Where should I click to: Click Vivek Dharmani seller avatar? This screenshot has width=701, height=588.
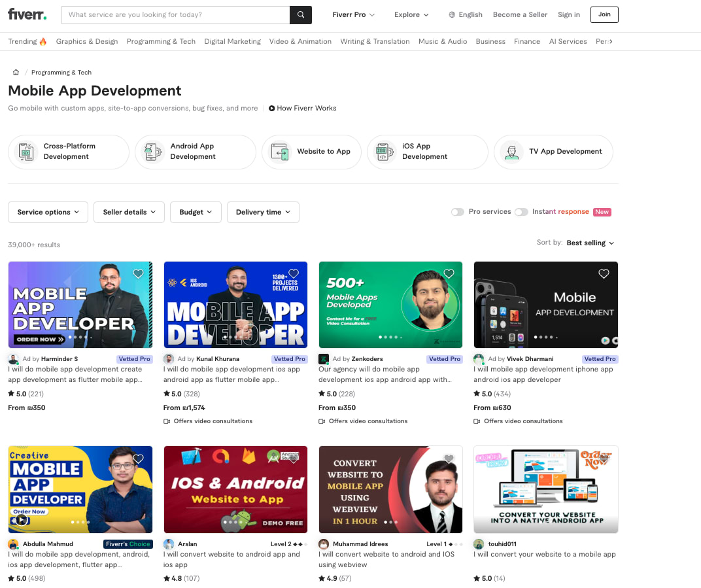click(479, 359)
